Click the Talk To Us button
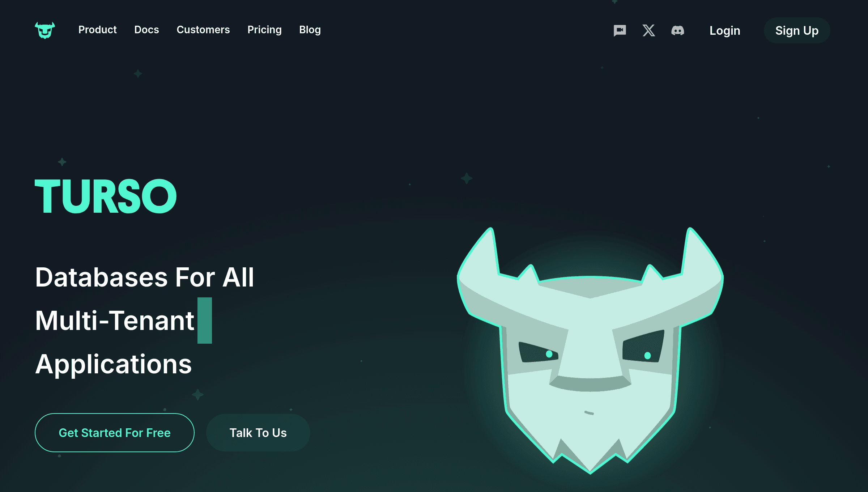This screenshot has height=492, width=868. pos(258,432)
